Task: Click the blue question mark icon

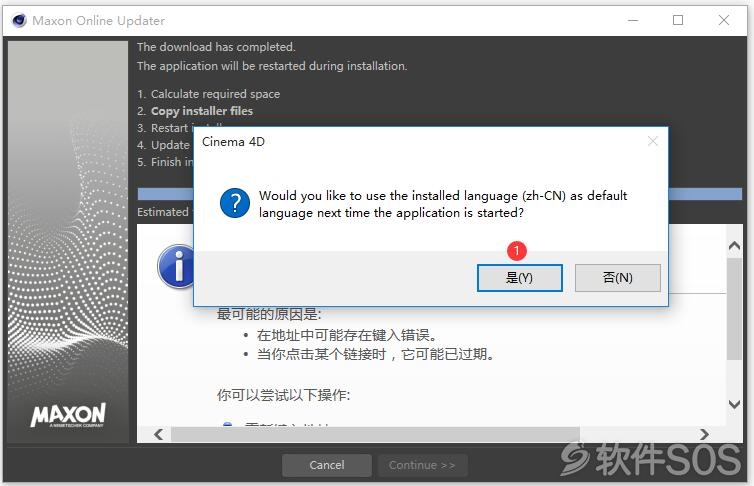Action: 235,203
